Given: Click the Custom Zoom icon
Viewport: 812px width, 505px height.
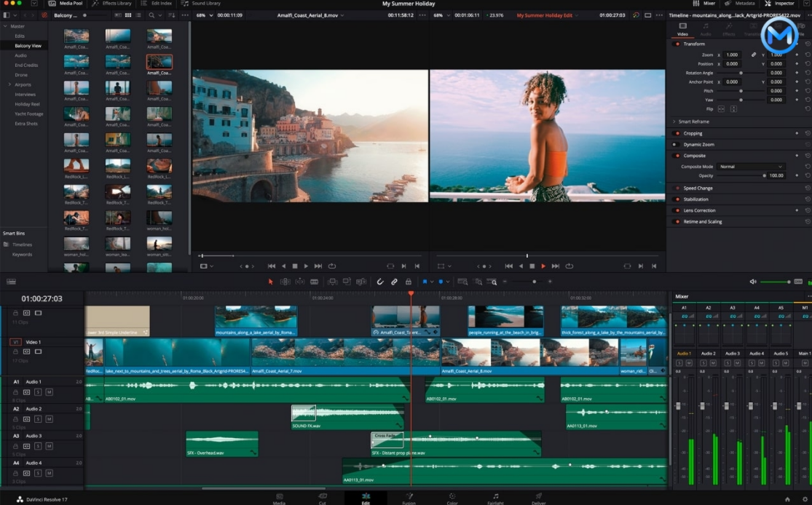Looking at the screenshot, I should [x=493, y=282].
